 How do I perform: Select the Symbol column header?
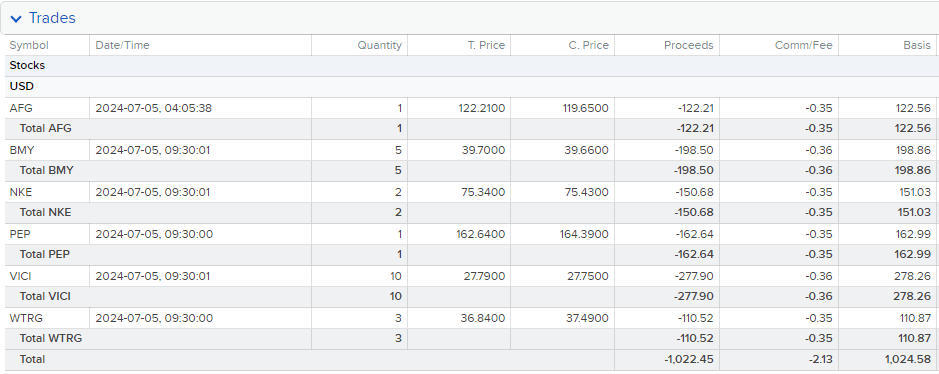[29, 45]
